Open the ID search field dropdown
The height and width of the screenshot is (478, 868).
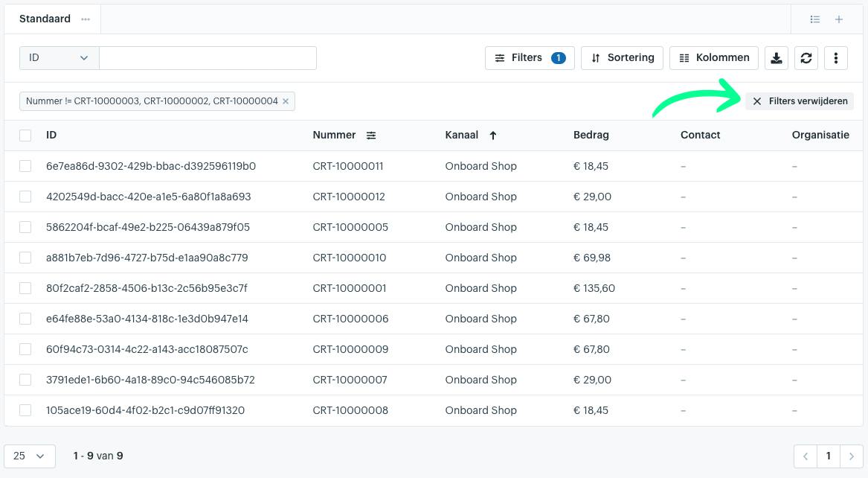tap(60, 57)
